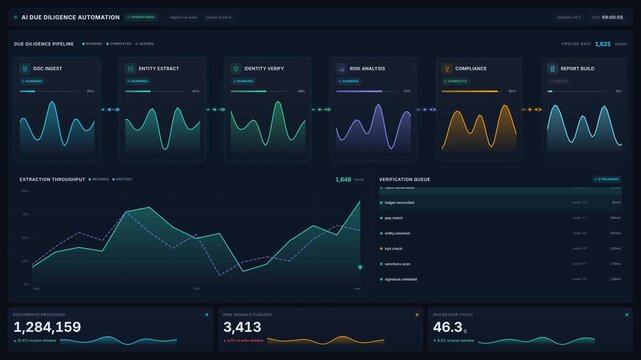Click the 3,413 risk signals value
This screenshot has width=641, height=360.
click(x=242, y=327)
